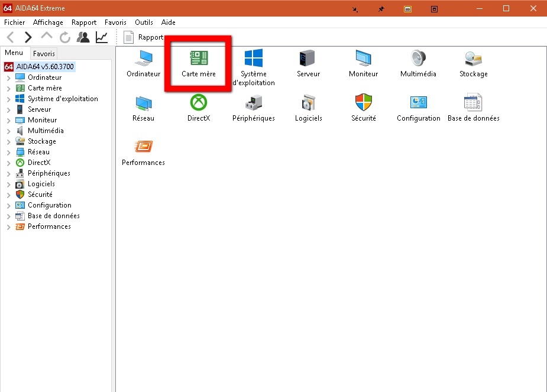The image size is (547, 392).
Task: Open the Aide menu
Action: coord(168,22)
